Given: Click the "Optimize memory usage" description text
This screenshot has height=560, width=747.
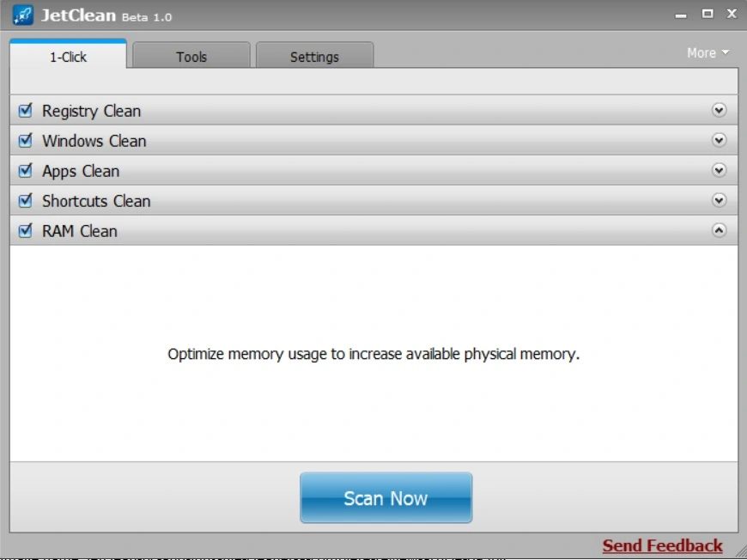Looking at the screenshot, I should tap(373, 354).
